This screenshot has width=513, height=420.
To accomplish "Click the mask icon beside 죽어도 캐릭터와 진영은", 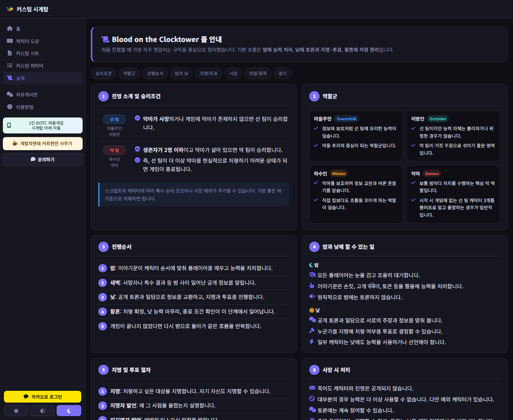I will pos(312,388).
